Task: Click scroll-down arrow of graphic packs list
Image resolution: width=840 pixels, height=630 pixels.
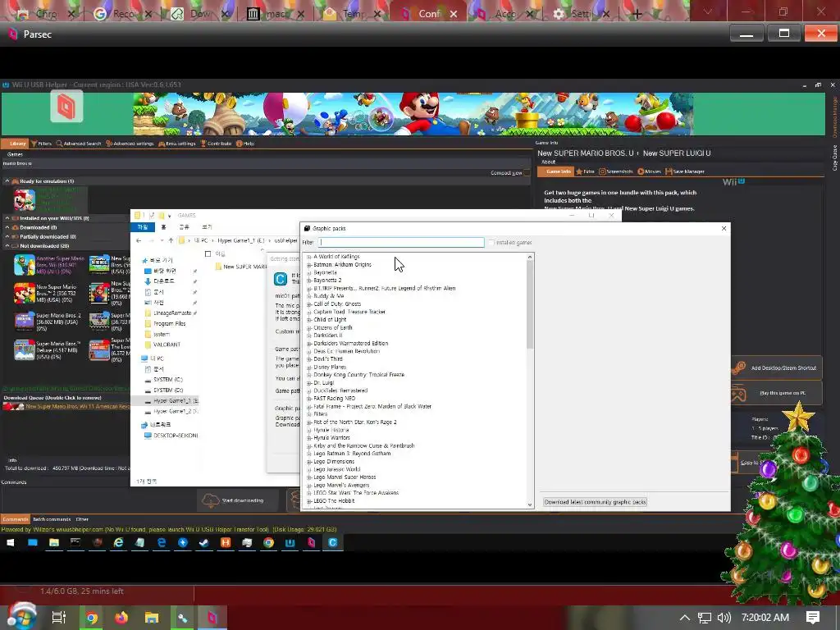Action: (530, 504)
